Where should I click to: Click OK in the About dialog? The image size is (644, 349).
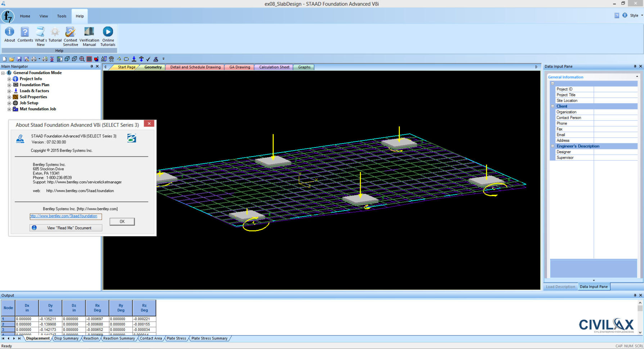click(122, 221)
